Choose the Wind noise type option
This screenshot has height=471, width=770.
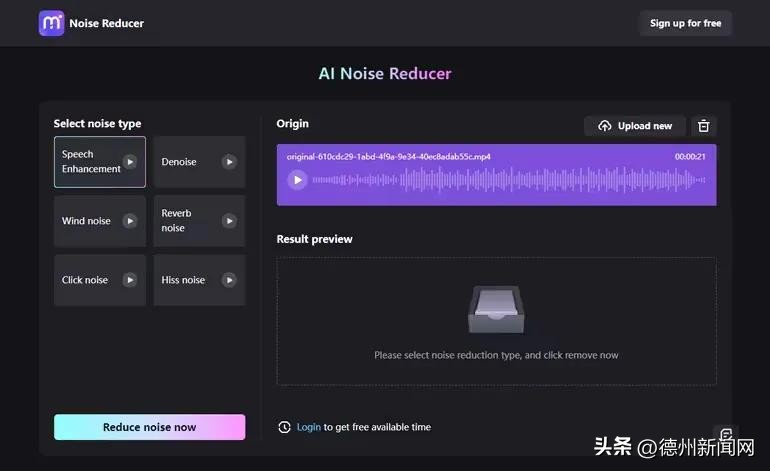coord(87,221)
